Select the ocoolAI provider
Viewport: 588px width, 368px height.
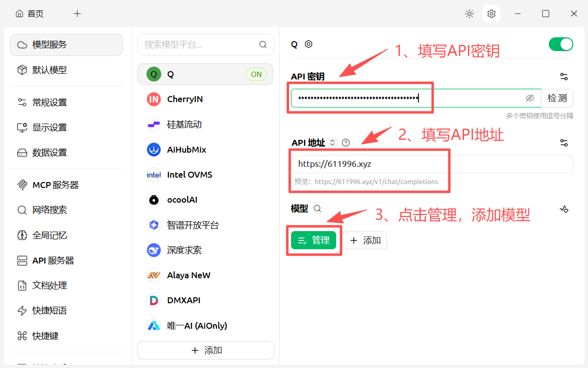[x=205, y=200]
